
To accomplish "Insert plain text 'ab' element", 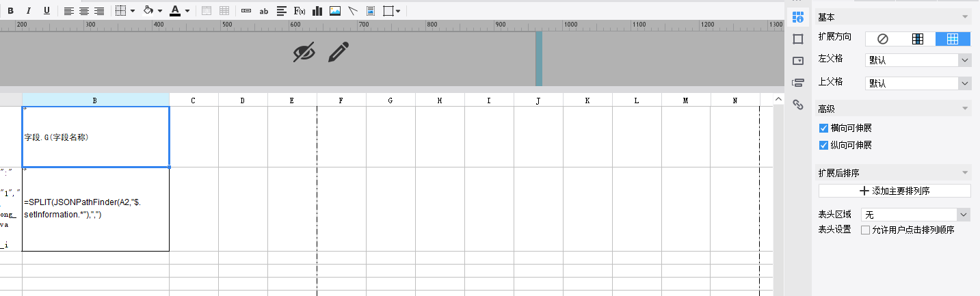I will 264,11.
